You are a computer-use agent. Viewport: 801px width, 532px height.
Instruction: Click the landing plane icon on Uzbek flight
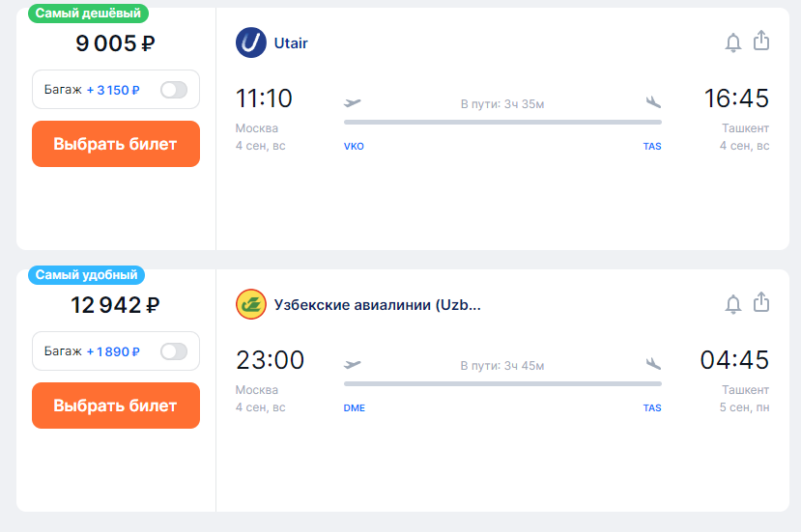653,364
